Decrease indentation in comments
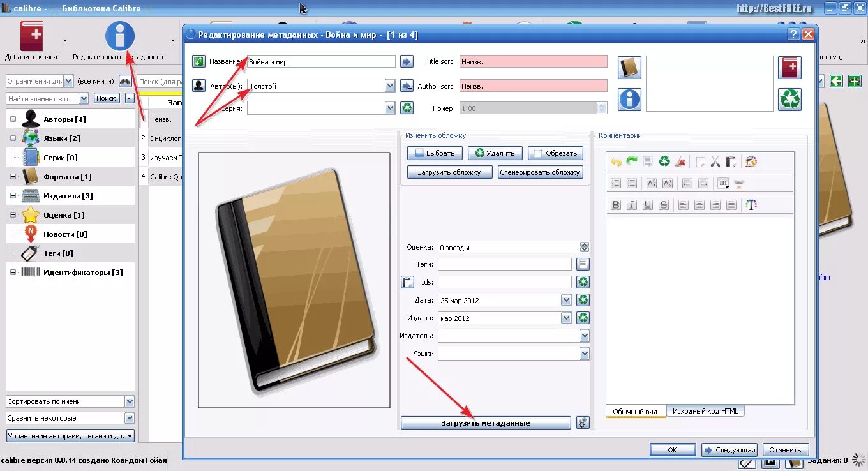868x471 pixels. point(703,183)
